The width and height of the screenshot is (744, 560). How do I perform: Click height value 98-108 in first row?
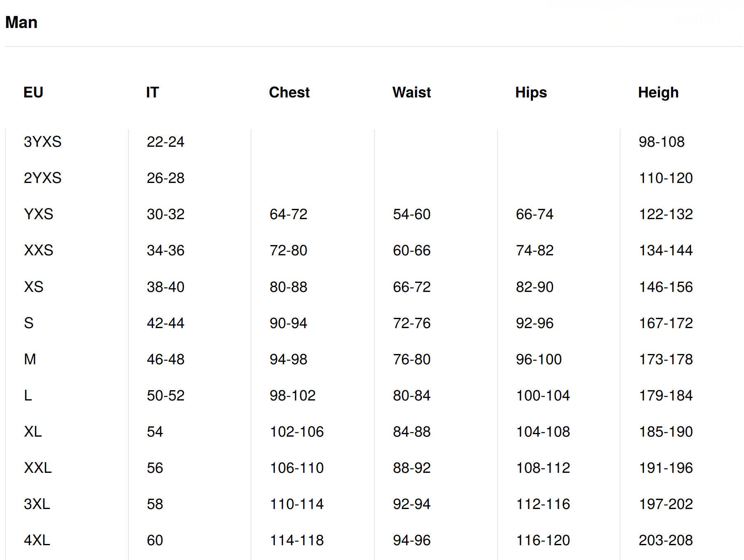[661, 142]
